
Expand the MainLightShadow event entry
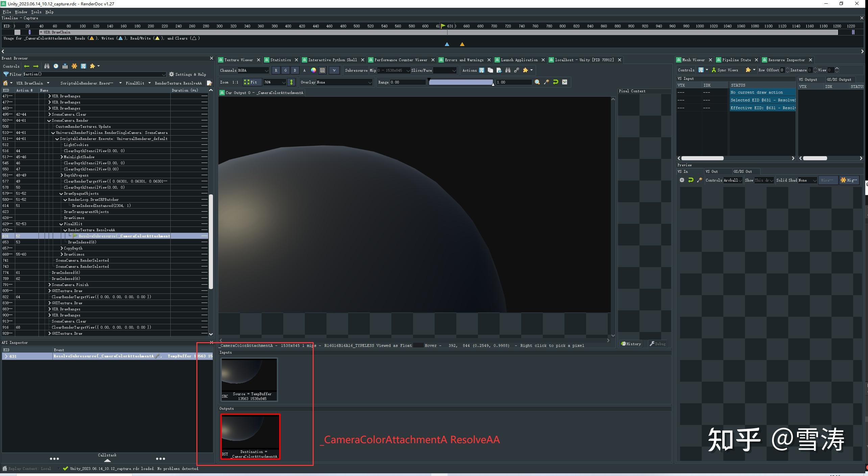pyautogui.click(x=61, y=157)
